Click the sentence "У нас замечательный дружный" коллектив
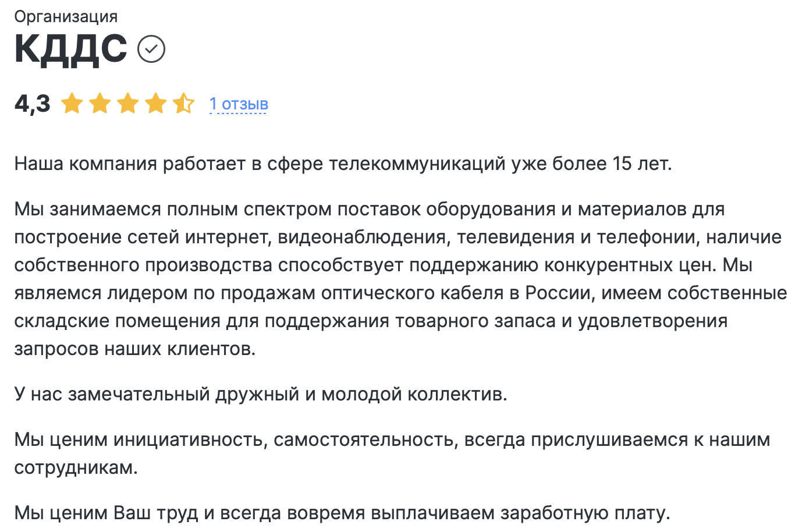Image resolution: width=795 pixels, height=532 pixels. [x=261, y=394]
